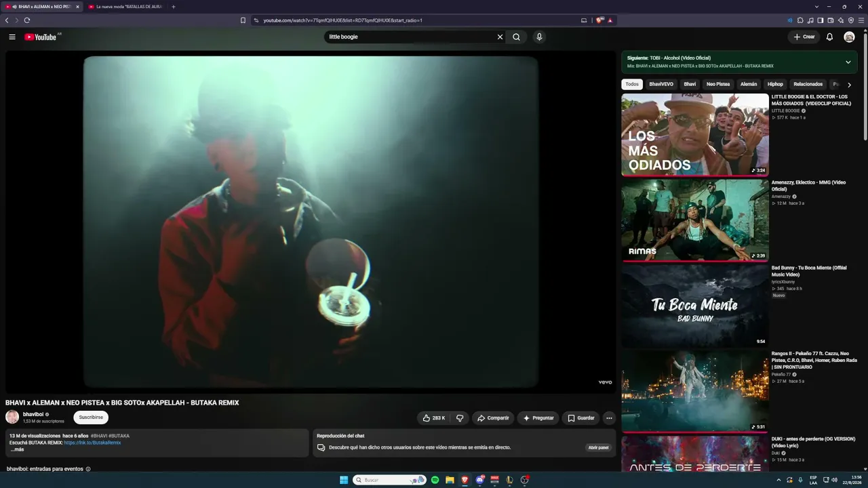Viewport: 868px width, 488px height.
Task: Go to YouTube home via the logo
Action: pyautogui.click(x=41, y=37)
